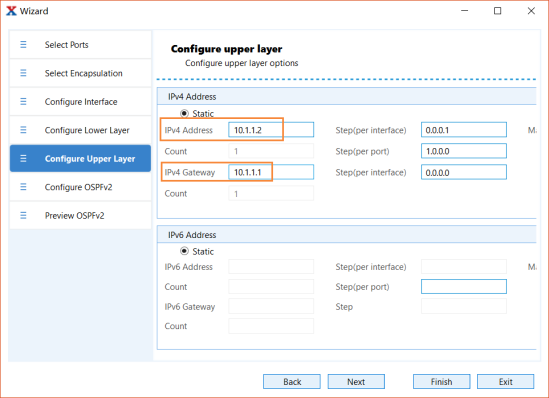Image resolution: width=549 pixels, height=398 pixels.
Task: Click the list icon beside Select Encapsulation
Action: click(x=23, y=73)
